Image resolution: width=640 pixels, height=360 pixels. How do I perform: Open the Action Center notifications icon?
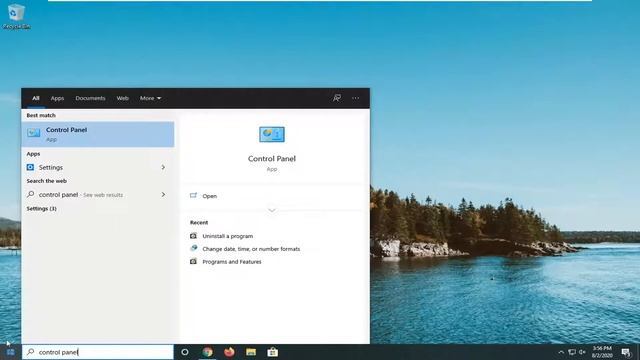click(626, 352)
